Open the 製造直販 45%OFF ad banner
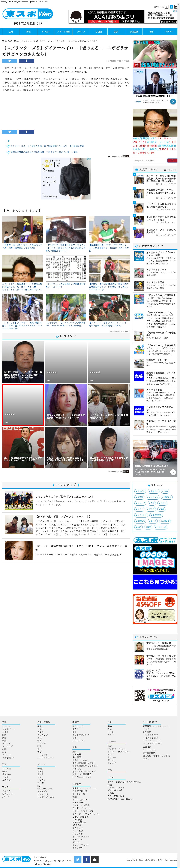This screenshot has width=180, height=868. click(155, 609)
